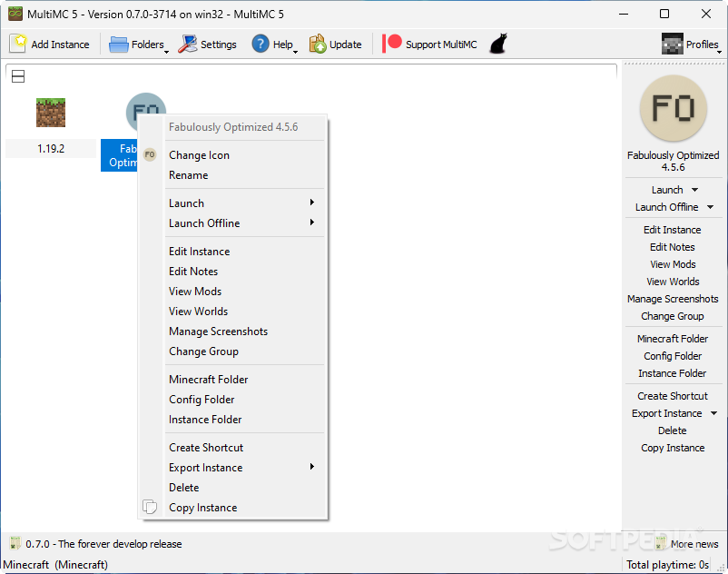Click Copy Instance in right sidebar
Image resolution: width=728 pixels, height=574 pixels.
pos(673,448)
